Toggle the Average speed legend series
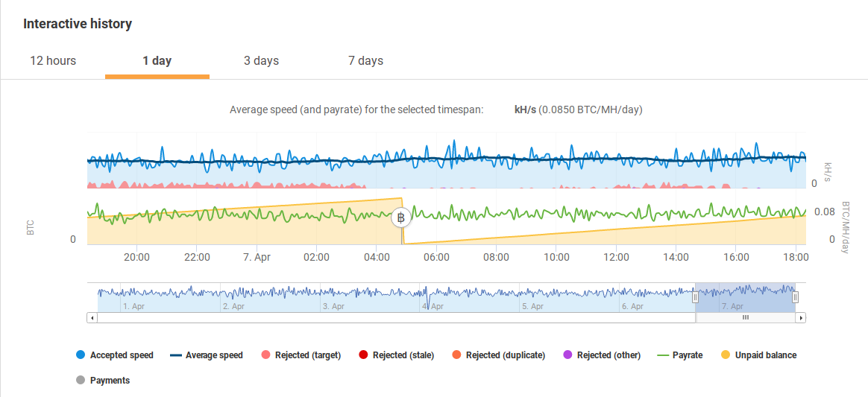 [206, 355]
